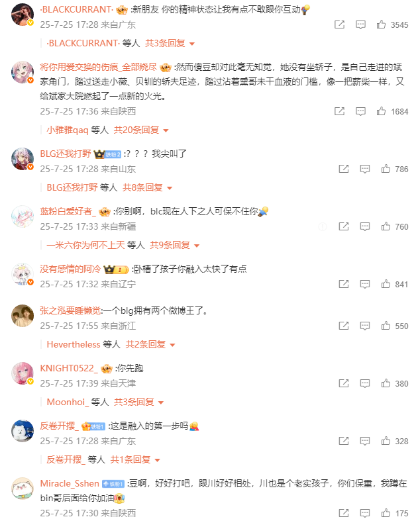
Task: Click the avatar of KNIGHT0522_
Action: pos(23,373)
